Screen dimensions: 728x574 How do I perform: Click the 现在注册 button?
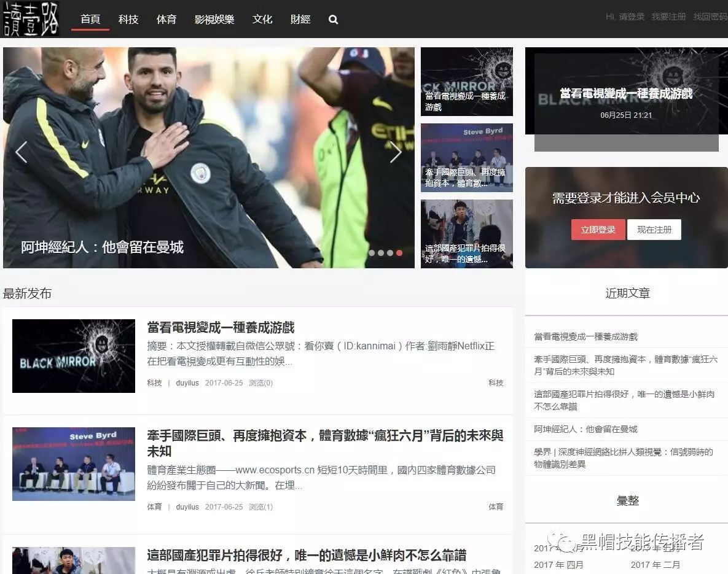pyautogui.click(x=654, y=230)
